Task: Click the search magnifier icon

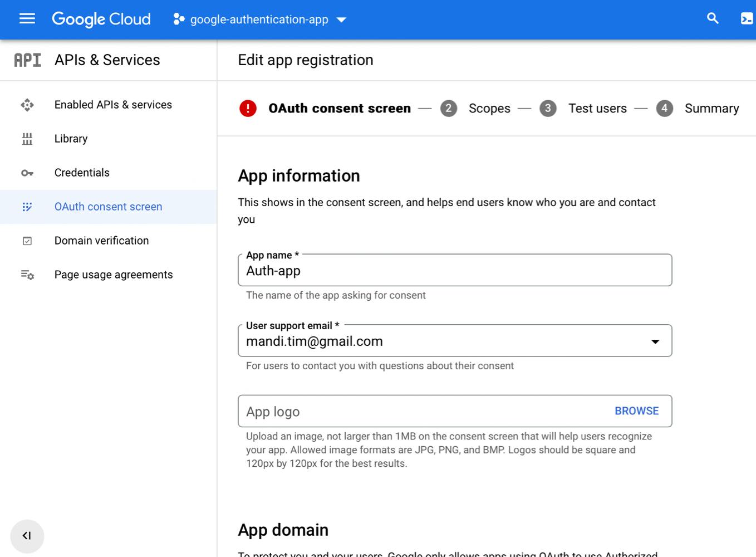Action: coord(713,18)
